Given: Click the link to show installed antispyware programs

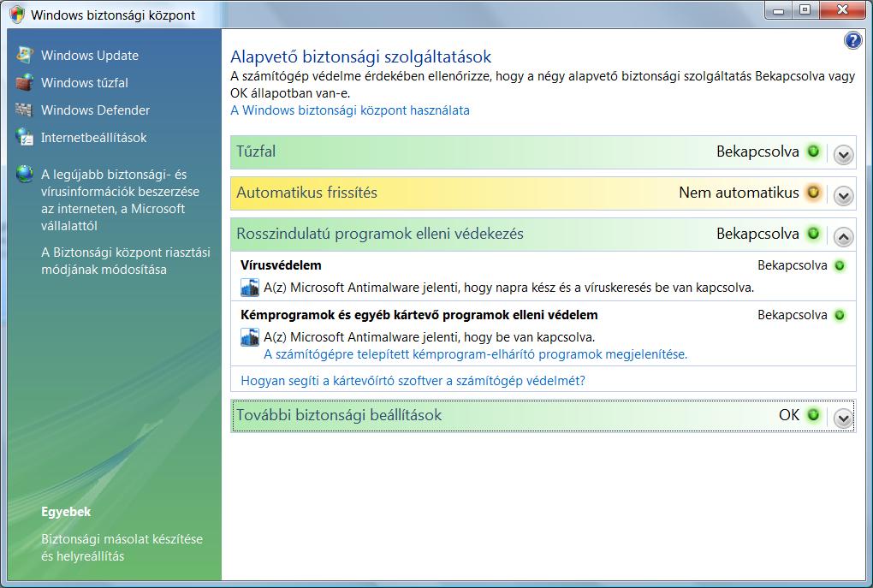Looking at the screenshot, I should 475,354.
